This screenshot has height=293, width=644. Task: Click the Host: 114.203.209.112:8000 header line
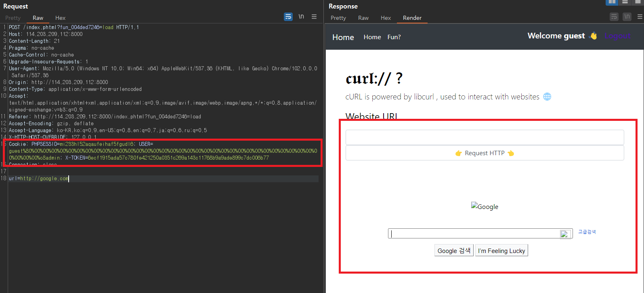46,34
